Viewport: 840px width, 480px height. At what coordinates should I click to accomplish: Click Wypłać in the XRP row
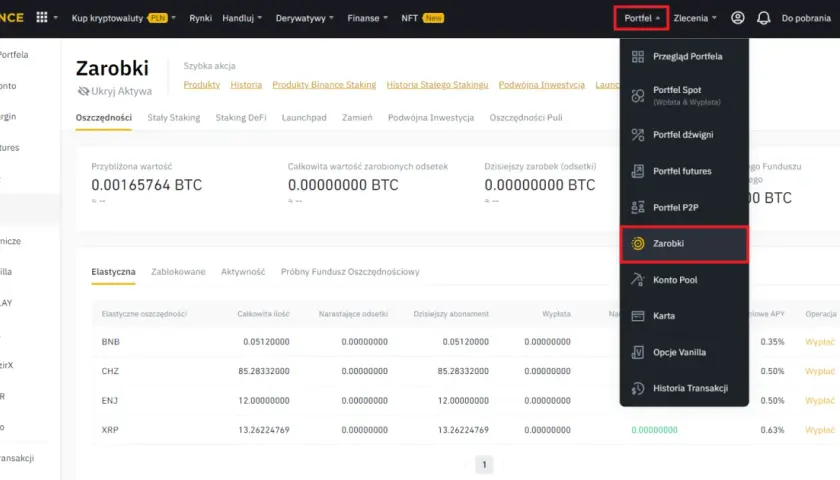click(x=820, y=430)
